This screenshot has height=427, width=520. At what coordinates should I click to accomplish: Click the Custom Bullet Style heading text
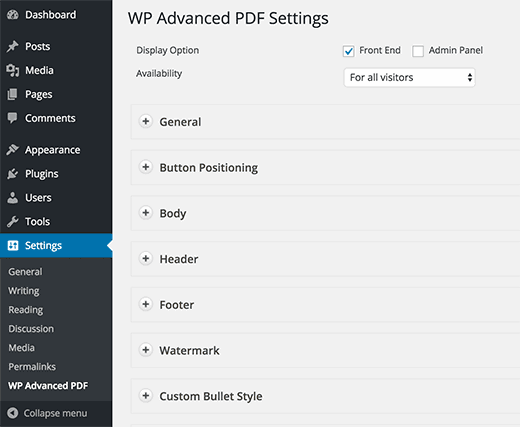click(x=211, y=396)
